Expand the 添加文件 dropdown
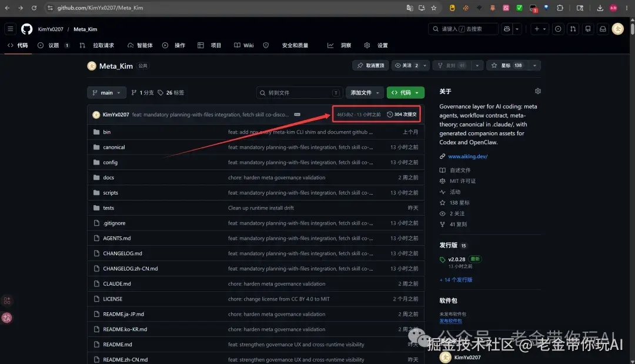635x364 pixels. pos(365,93)
